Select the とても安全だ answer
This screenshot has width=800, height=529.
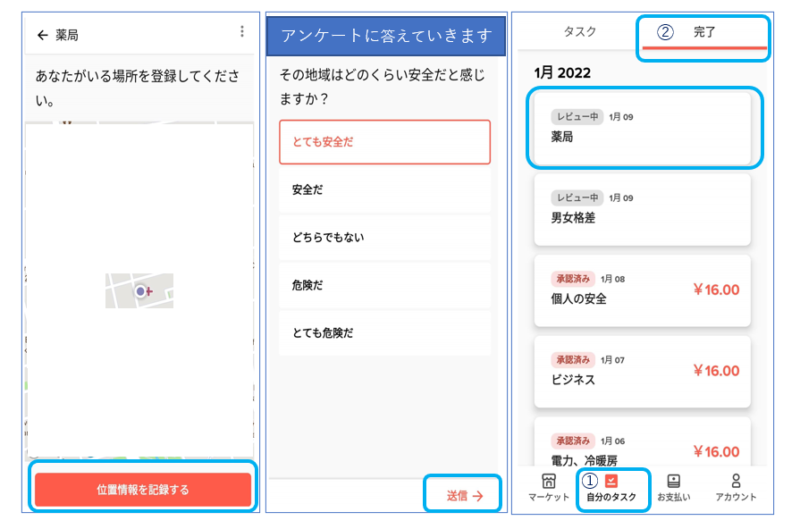pyautogui.click(x=385, y=142)
